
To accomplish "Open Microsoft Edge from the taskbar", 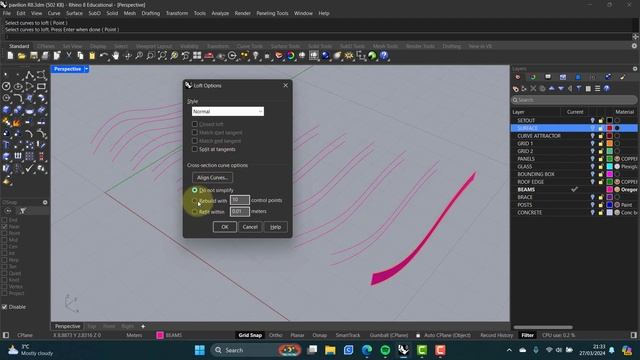I will coord(367,350).
